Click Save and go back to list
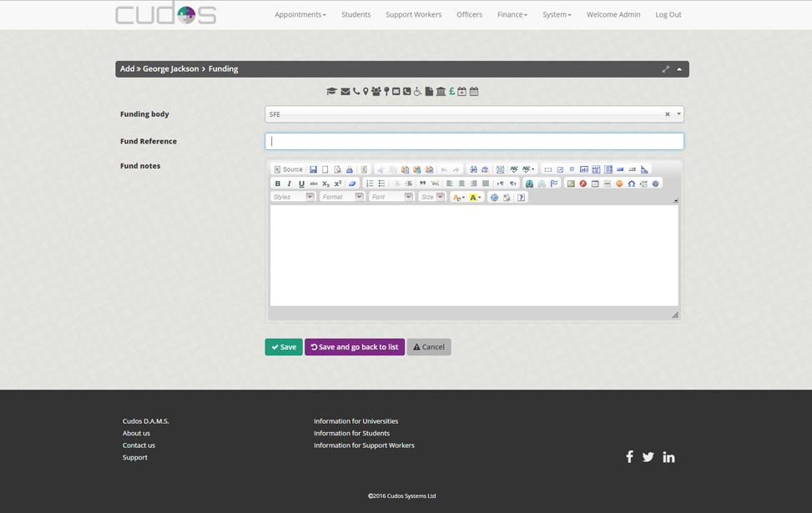This screenshot has width=812, height=513. coord(355,347)
